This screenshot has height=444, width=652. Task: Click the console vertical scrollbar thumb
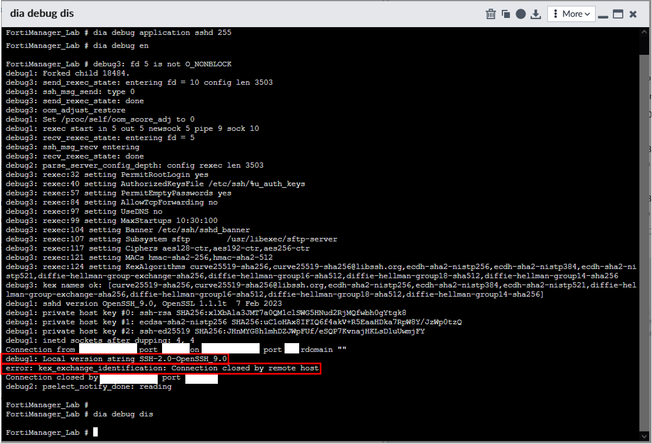[x=644, y=243]
